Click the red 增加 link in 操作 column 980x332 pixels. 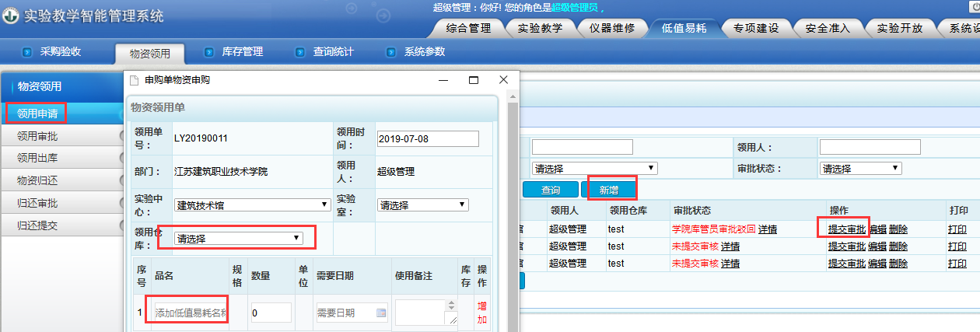pyautogui.click(x=482, y=313)
